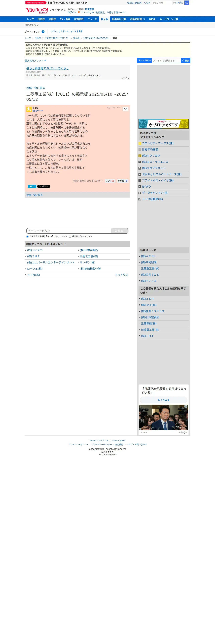215x644 pixels.
Task: Open the トップ navigation tab
Action: 30,19
